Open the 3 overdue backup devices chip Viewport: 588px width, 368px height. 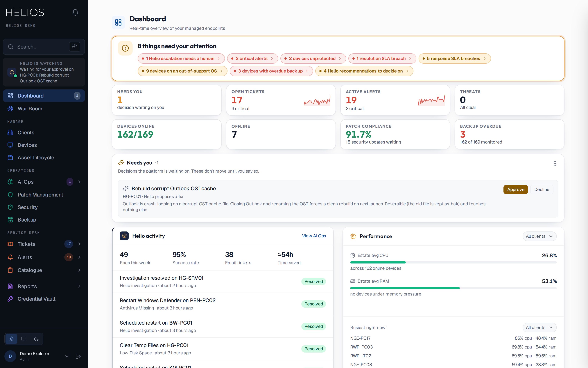pyautogui.click(x=271, y=71)
